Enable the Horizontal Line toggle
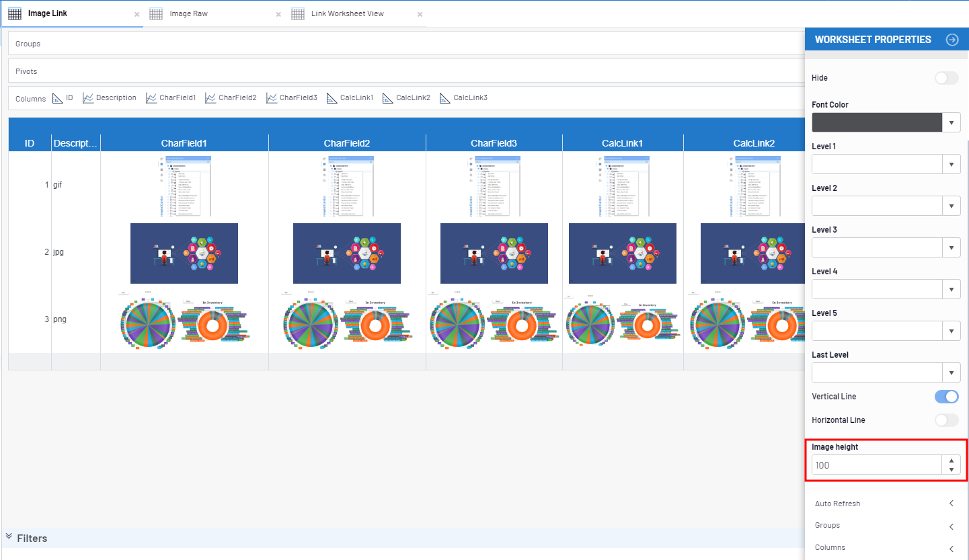The height and width of the screenshot is (560, 969). [x=946, y=420]
